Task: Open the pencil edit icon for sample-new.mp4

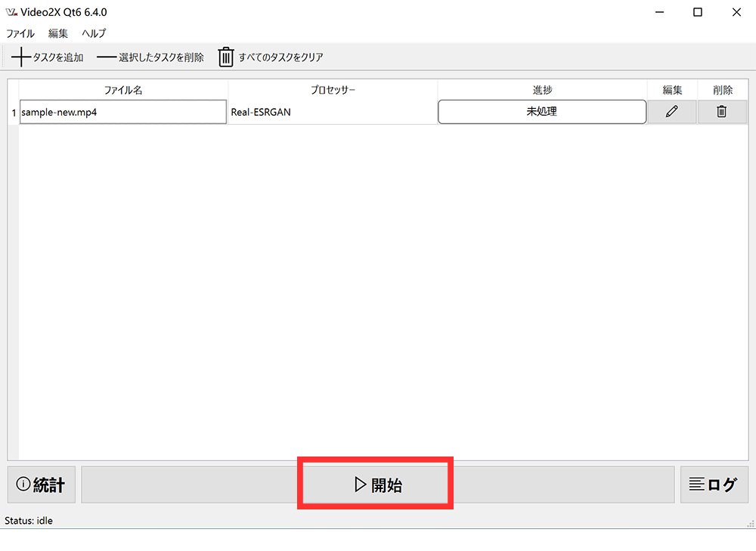Action: pyautogui.click(x=672, y=111)
